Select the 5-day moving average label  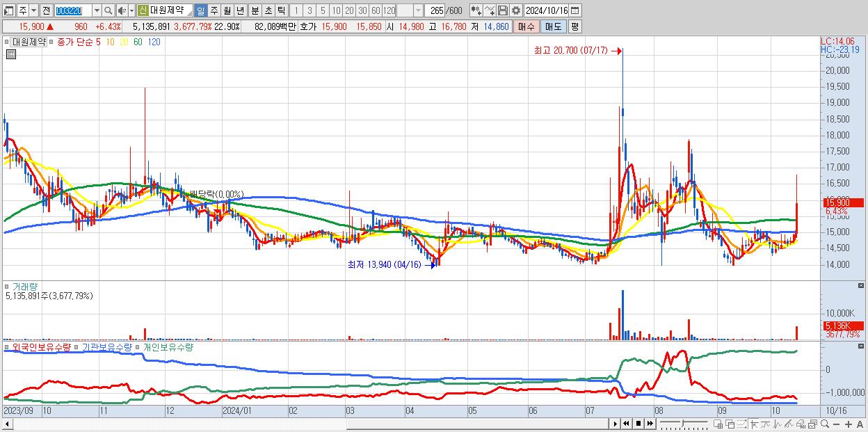coord(98,42)
